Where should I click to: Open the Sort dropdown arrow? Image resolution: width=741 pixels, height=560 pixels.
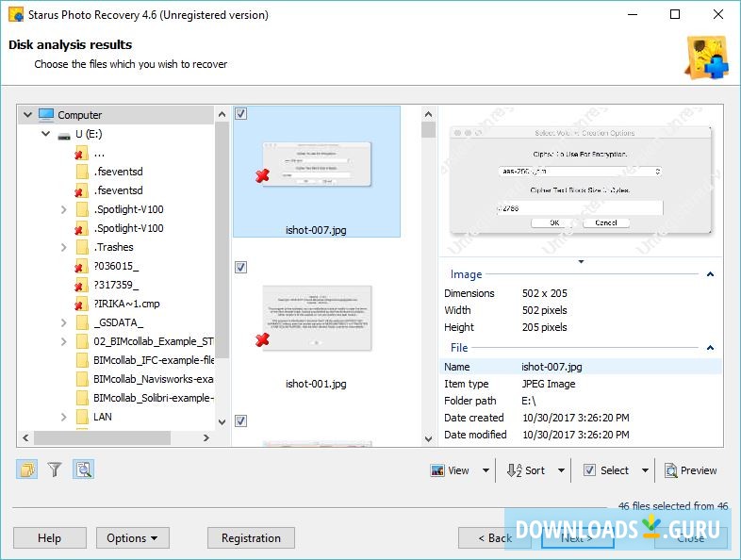coord(562,470)
